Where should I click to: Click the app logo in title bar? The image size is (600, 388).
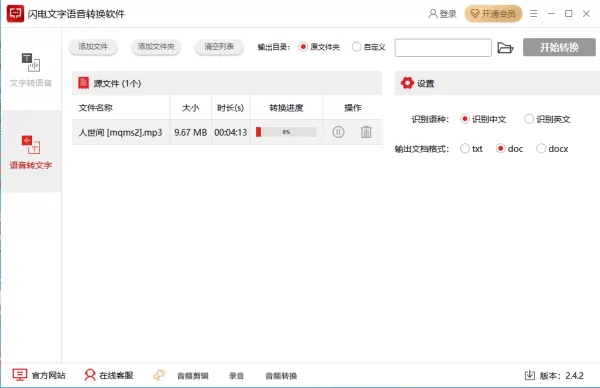15,14
